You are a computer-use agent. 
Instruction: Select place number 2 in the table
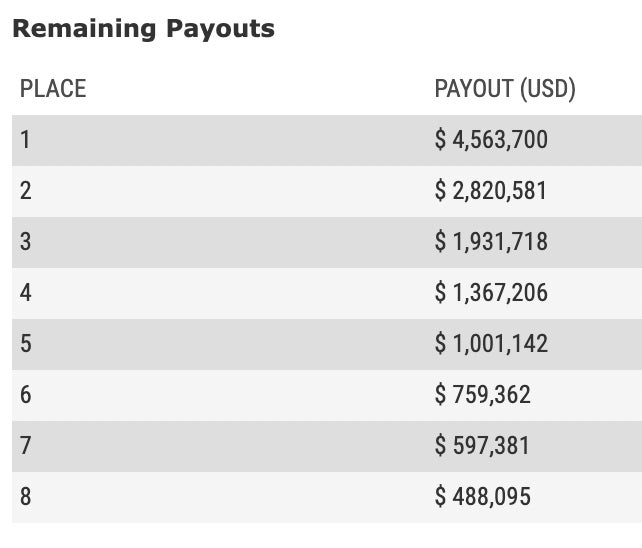[x=26, y=190]
